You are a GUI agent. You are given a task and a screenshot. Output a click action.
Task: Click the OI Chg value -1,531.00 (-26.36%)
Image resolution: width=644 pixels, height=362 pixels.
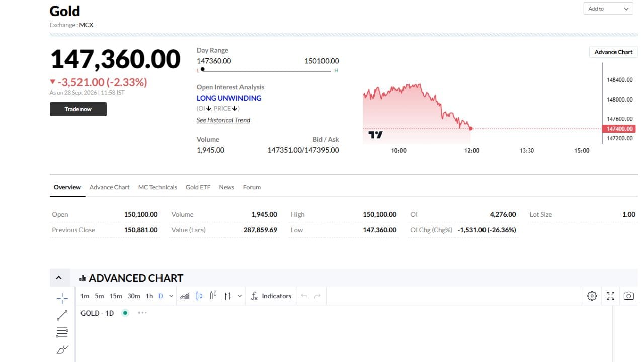pos(487,230)
